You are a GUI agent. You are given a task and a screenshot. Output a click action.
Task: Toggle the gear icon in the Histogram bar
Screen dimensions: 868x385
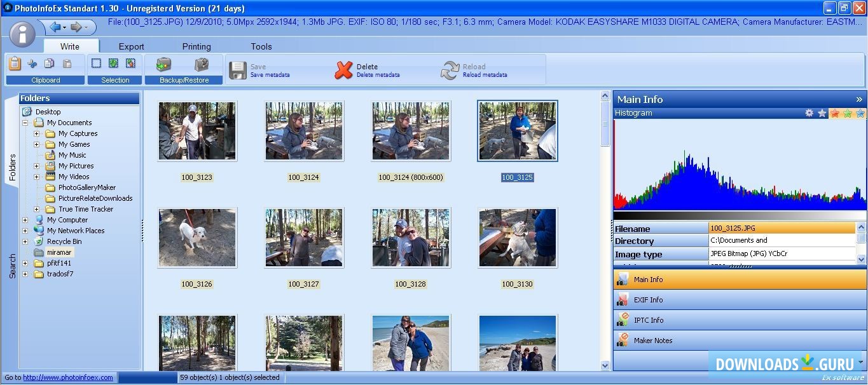pos(808,112)
